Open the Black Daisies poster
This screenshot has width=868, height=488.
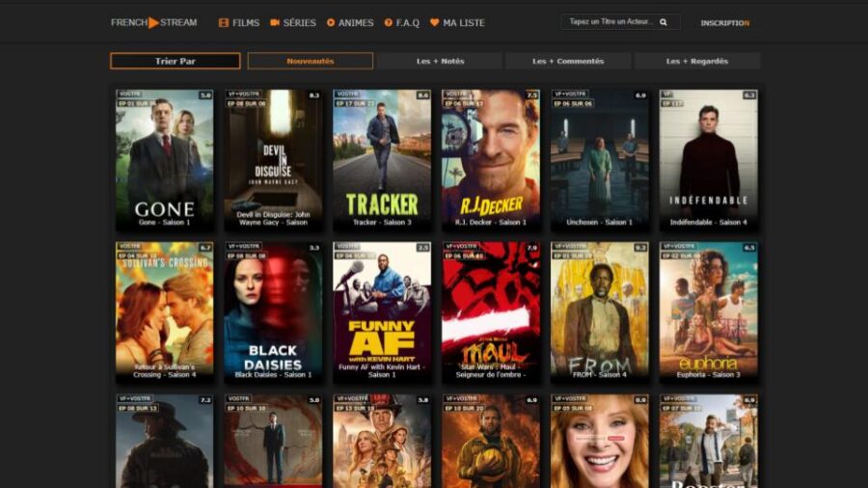coord(273,311)
